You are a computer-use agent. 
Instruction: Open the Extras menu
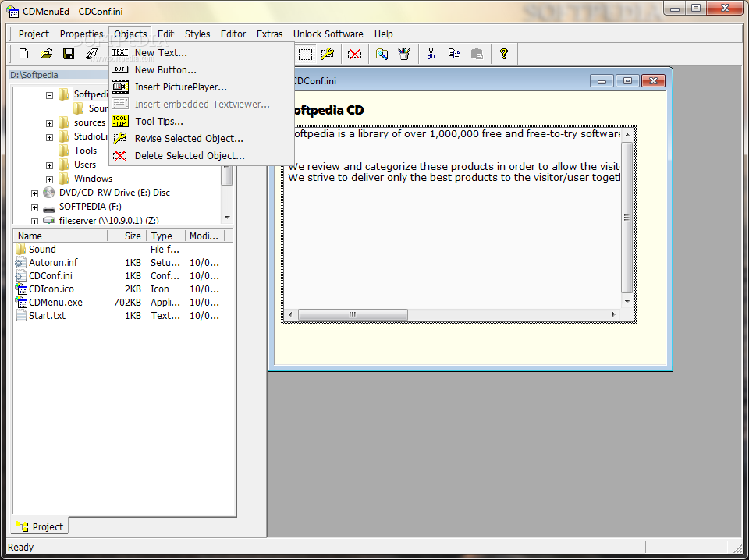point(269,34)
